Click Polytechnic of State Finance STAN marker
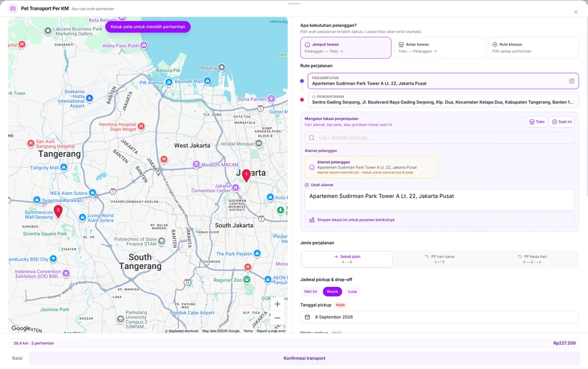The width and height of the screenshot is (588, 369). tap(162, 241)
